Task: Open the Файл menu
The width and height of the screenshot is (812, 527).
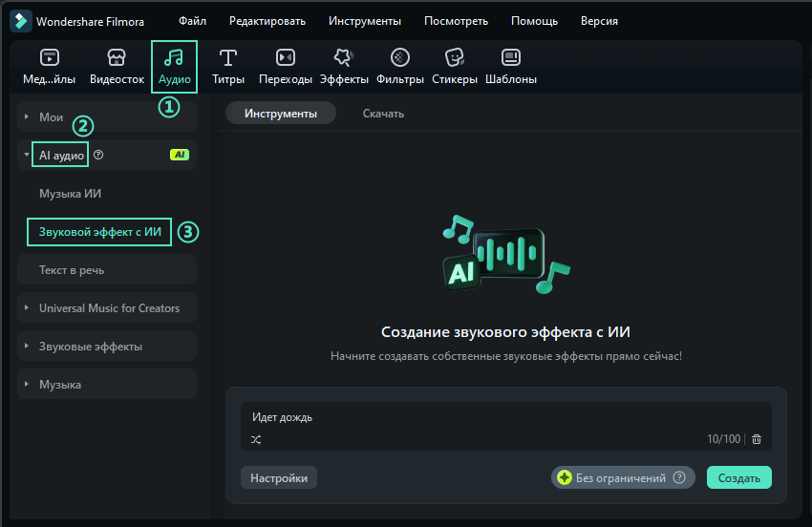Action: pos(192,21)
